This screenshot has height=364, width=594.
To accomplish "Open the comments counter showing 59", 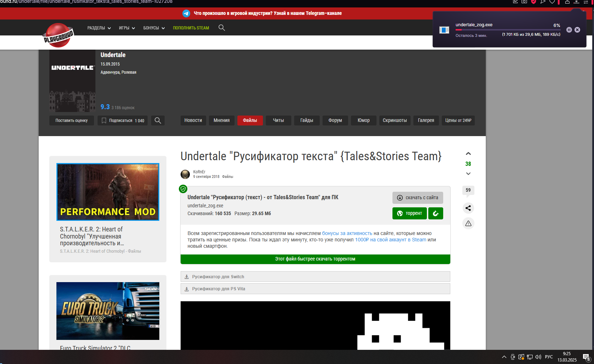I will pos(468,190).
